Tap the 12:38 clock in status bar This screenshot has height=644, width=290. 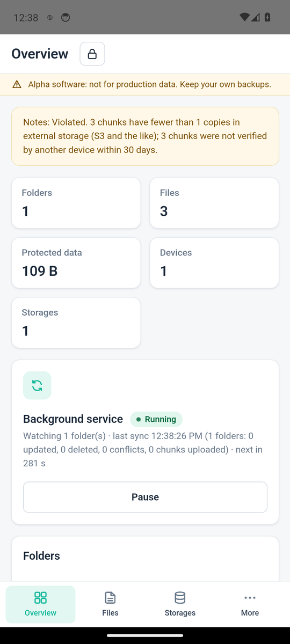click(x=25, y=18)
